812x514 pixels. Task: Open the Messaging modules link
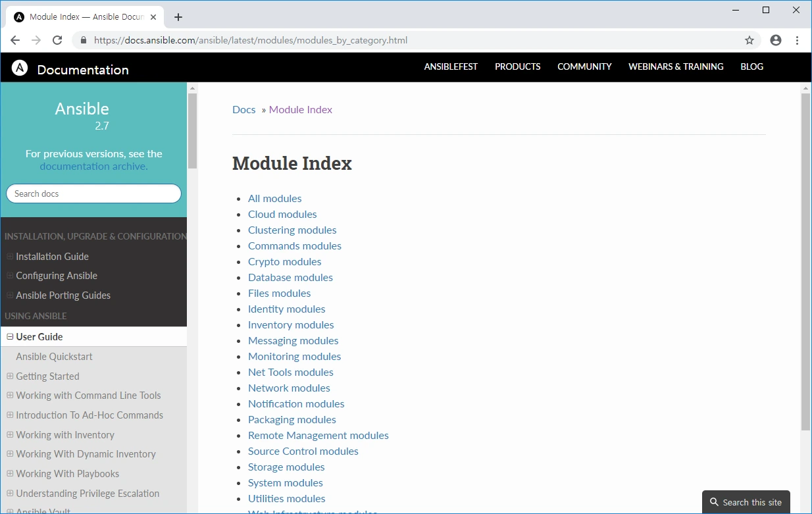293,340
